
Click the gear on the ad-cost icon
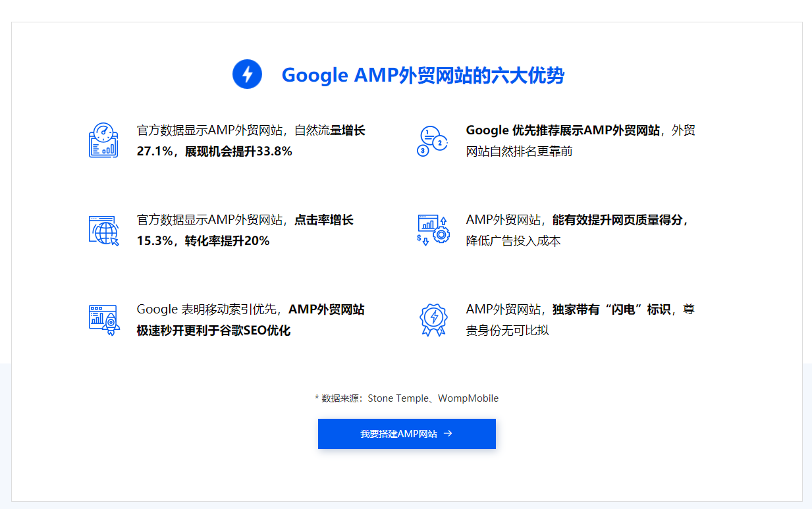tap(441, 236)
